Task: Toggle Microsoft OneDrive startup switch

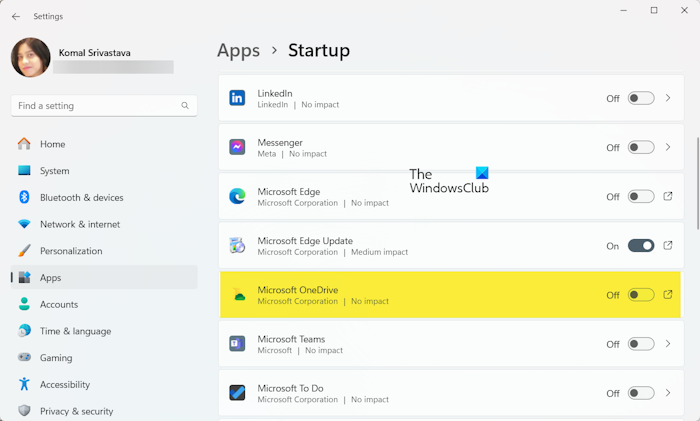Action: coord(641,295)
